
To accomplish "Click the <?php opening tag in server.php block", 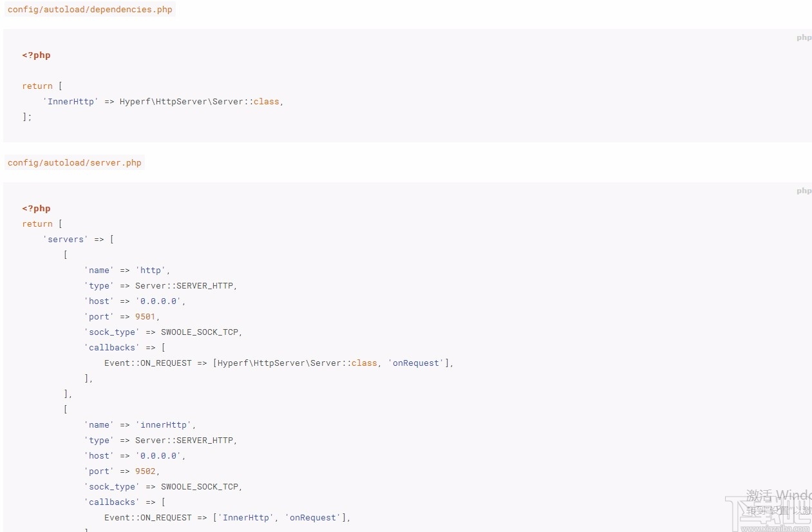I will pyautogui.click(x=36, y=209).
